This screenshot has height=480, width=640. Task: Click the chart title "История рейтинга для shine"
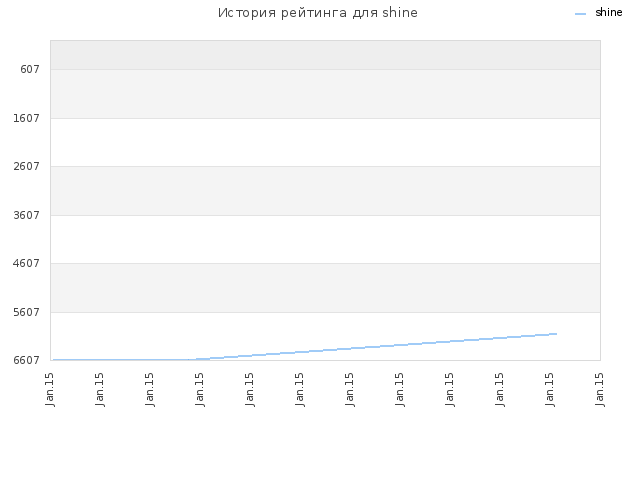pyautogui.click(x=318, y=13)
